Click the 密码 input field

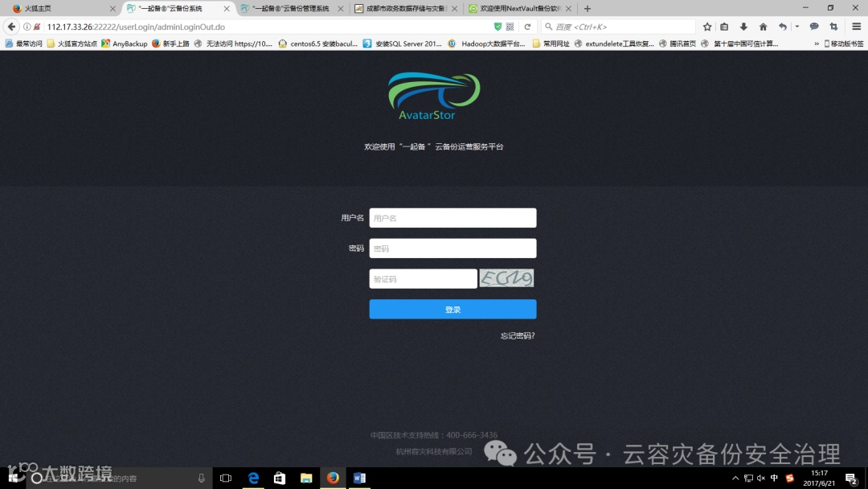(452, 248)
